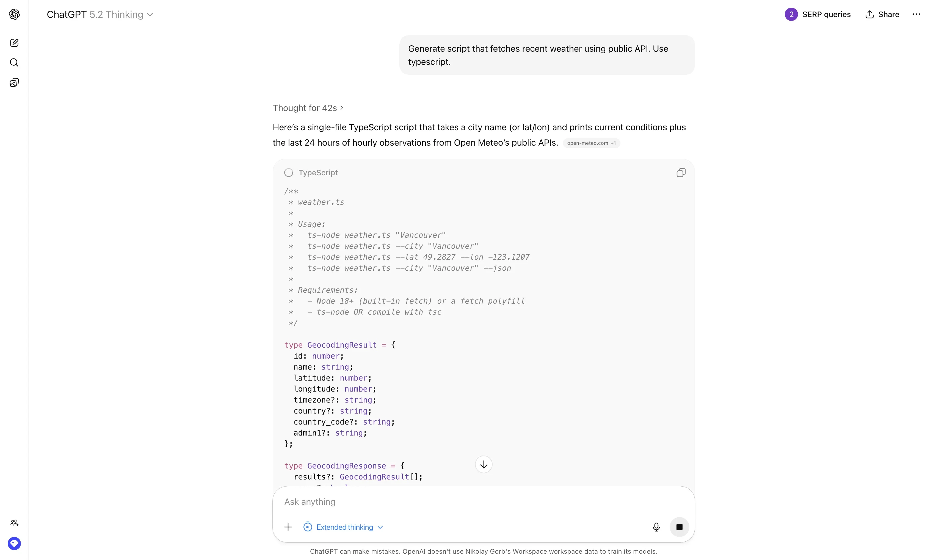Click the ChatGPT logo in sidebar
The image size is (939, 560).
pos(14,14)
